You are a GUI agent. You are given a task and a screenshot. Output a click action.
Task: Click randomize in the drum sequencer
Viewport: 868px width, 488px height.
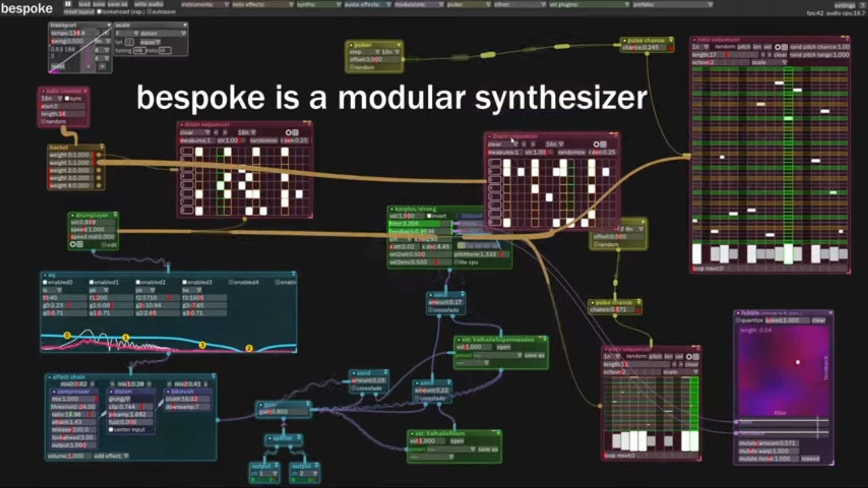pos(264,140)
